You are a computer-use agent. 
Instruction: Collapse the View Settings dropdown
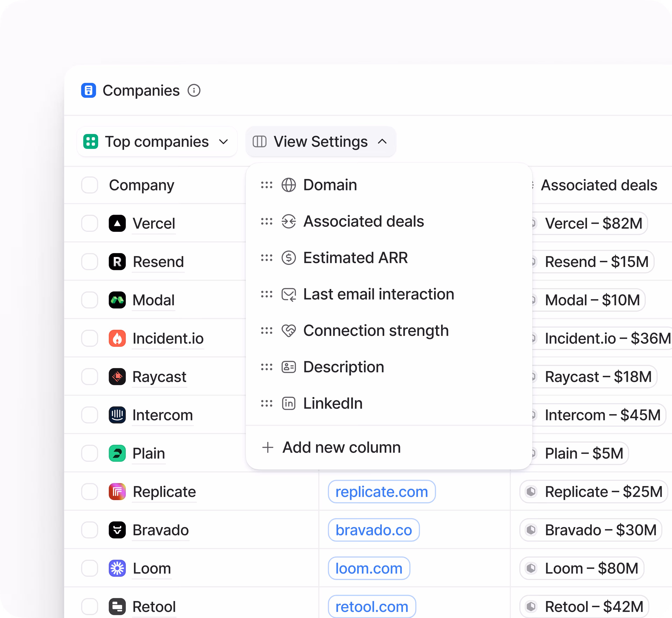(x=320, y=142)
